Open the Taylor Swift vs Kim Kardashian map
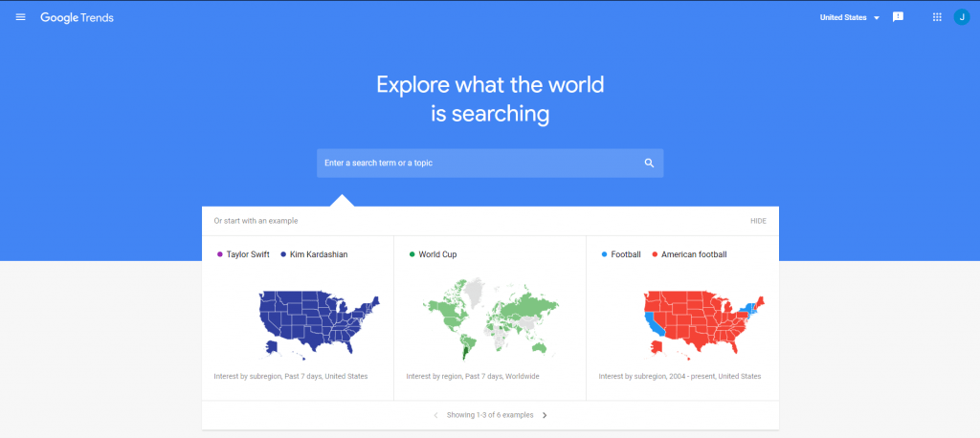980x438 pixels. 319,320
